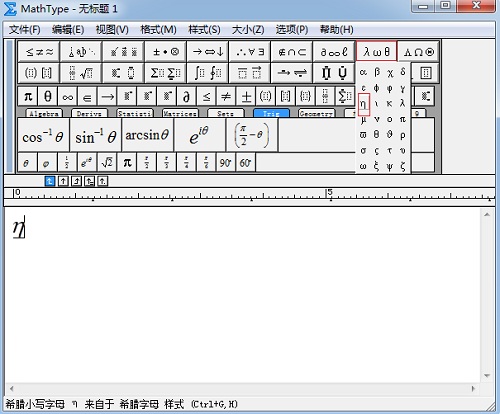Screen dimensions: 500x414
Task: Open the 样式(S) menu
Action: 204,30
